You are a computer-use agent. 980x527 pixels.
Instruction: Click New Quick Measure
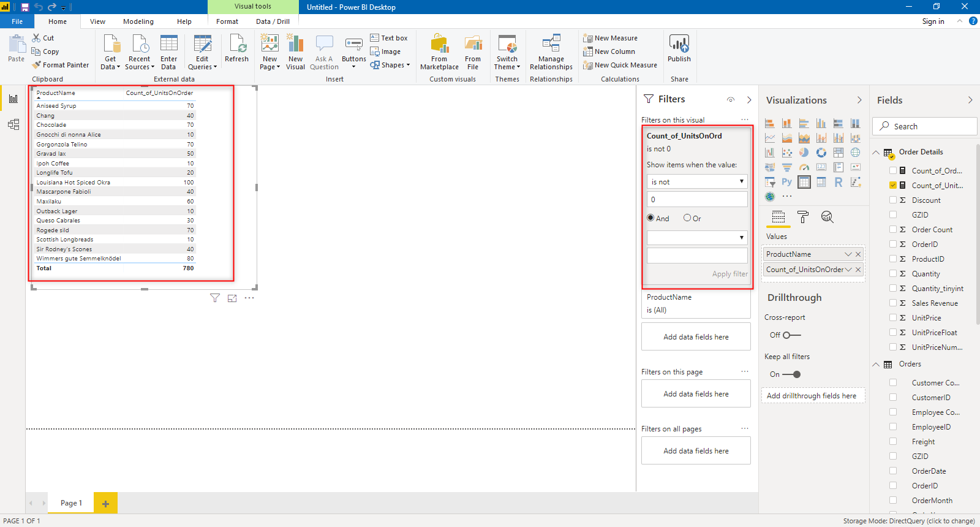tap(620, 65)
